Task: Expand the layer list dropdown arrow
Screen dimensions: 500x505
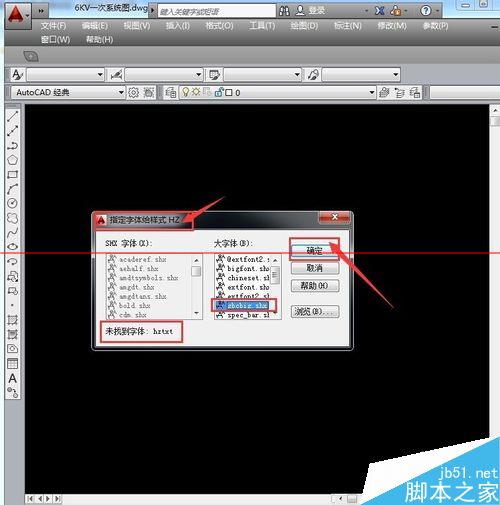Action: point(372,92)
